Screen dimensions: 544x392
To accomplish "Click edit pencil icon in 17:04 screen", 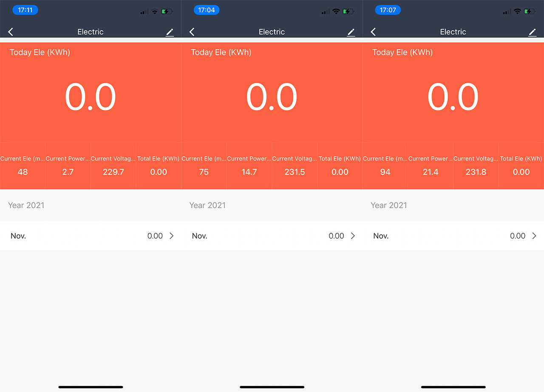I will 351,32.
